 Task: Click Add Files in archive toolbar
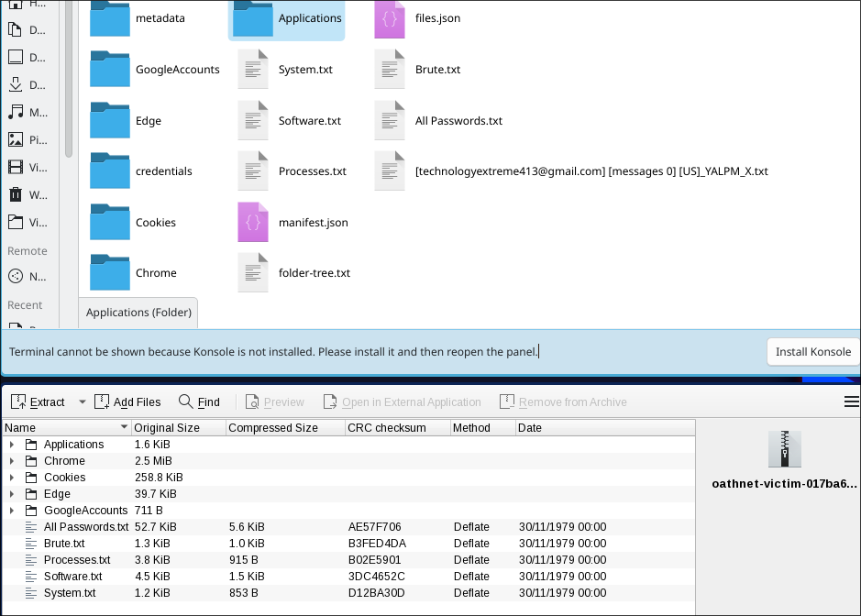(127, 401)
